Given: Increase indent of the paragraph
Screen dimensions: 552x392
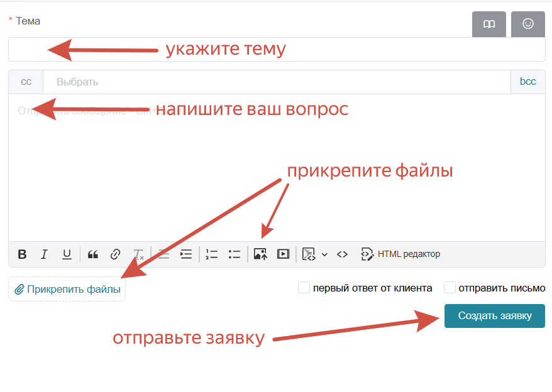Looking at the screenshot, I should (186, 254).
